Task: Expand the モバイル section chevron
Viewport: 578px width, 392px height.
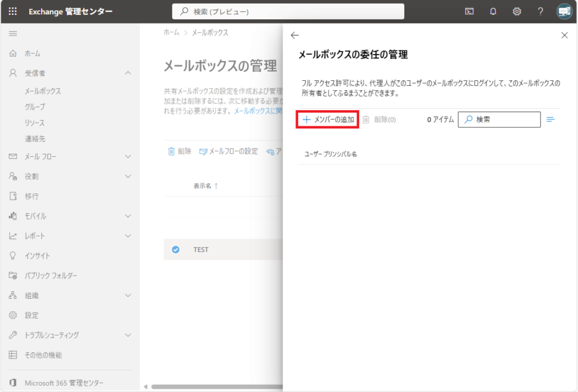Action: click(128, 216)
